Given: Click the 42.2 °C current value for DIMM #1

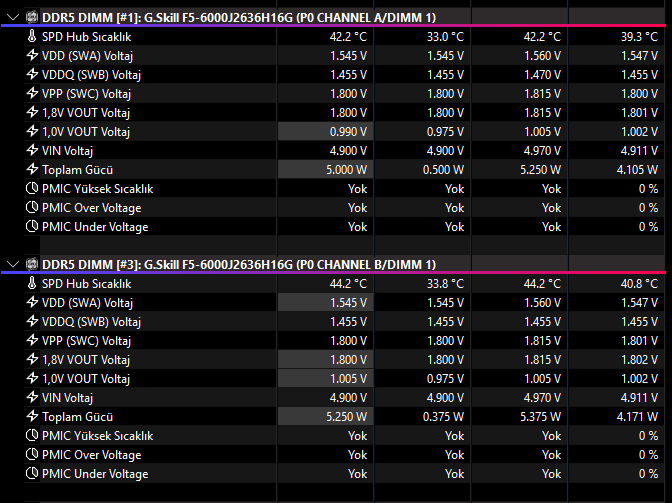Looking at the screenshot, I should (348, 37).
